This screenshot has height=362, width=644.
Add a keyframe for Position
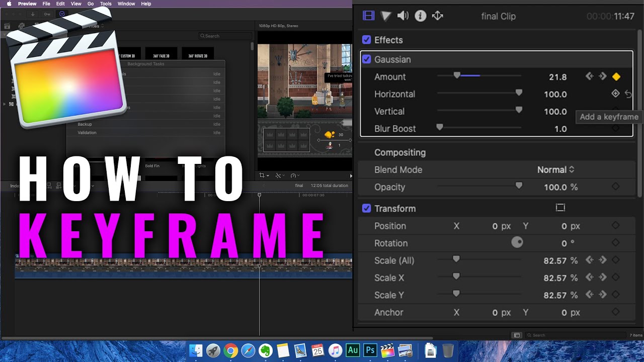(615, 226)
